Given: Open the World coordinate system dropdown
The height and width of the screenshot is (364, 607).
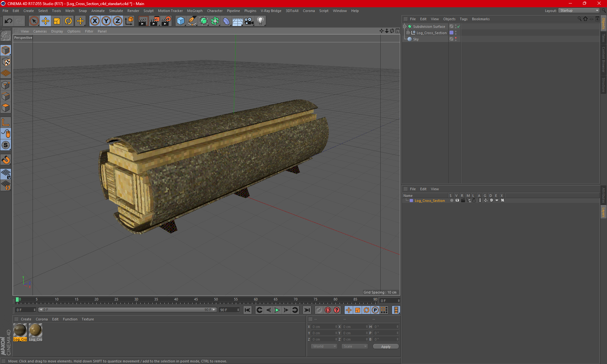Looking at the screenshot, I should (x=324, y=346).
